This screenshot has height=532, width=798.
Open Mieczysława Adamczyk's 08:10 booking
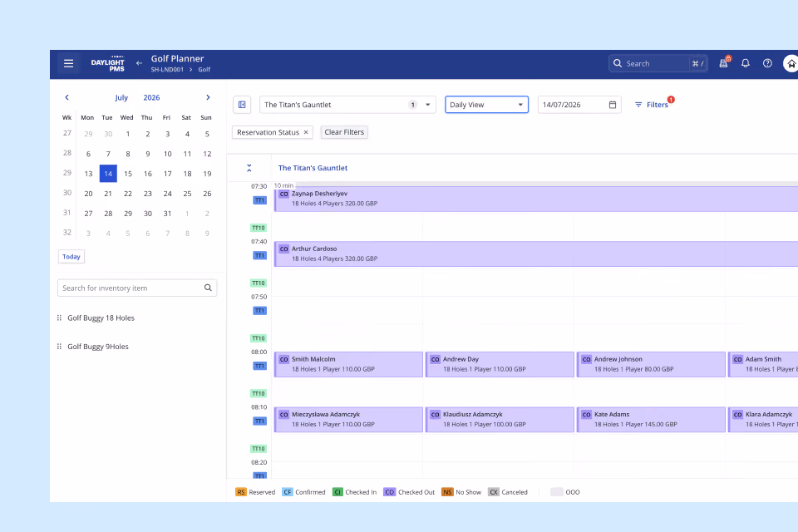point(348,420)
